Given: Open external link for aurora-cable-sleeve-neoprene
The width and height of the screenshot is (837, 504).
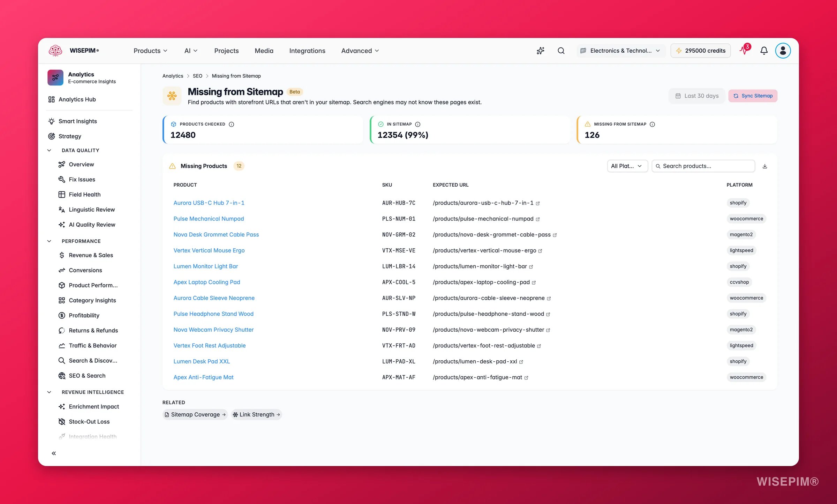Looking at the screenshot, I should (549, 299).
